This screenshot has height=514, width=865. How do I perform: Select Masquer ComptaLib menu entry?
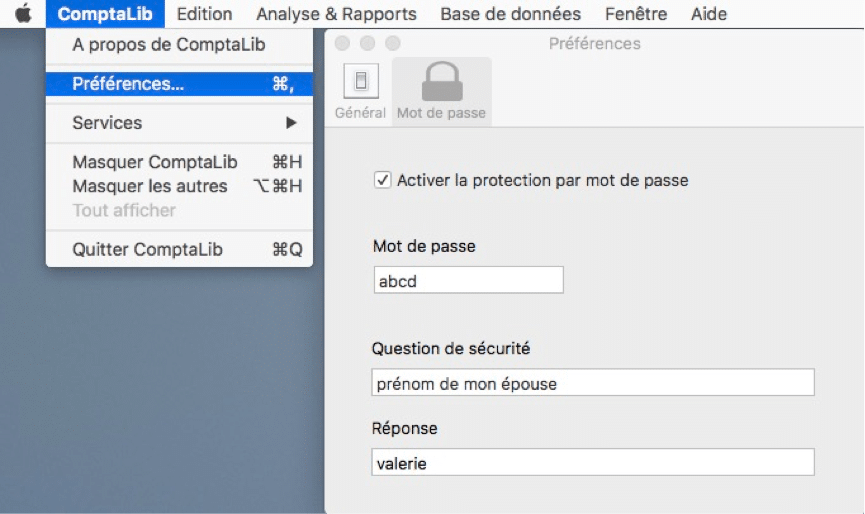click(x=179, y=162)
